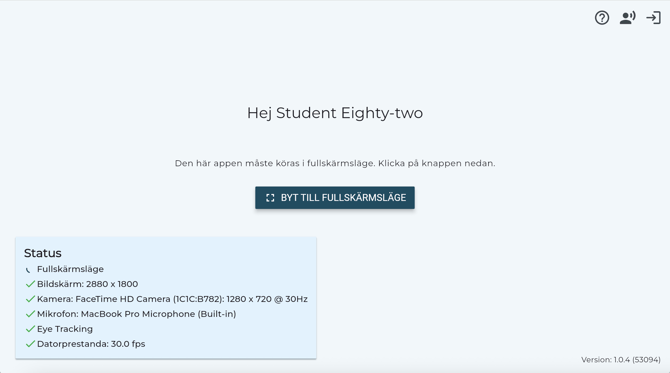Click the Fullskärmsläge loading spinner icon
Screen dimensions: 670x373
click(28, 270)
